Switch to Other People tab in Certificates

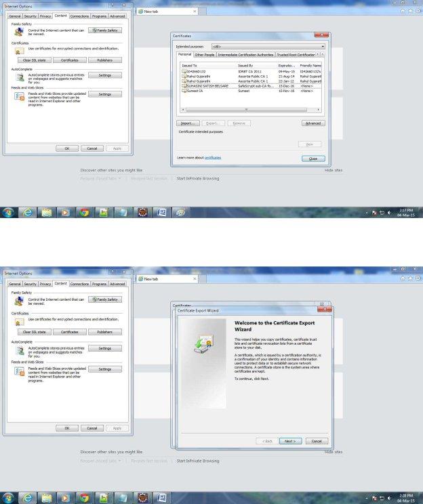point(204,55)
